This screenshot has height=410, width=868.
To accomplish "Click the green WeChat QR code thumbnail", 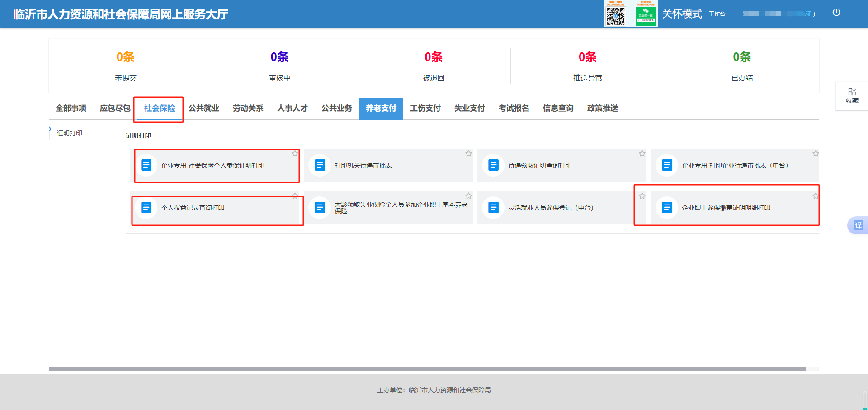I will pos(646,16).
